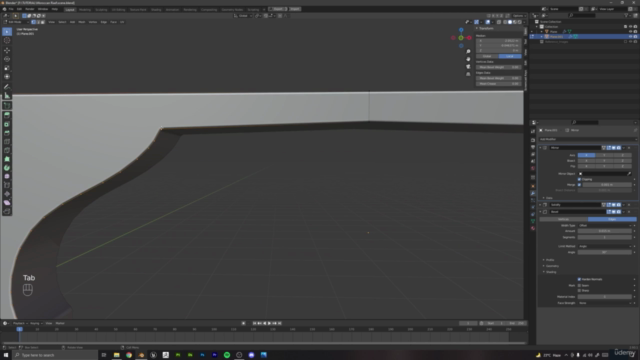Pick the Shrink/Fatten tool
The width and height of the screenshot is (640, 360).
tap(7, 194)
